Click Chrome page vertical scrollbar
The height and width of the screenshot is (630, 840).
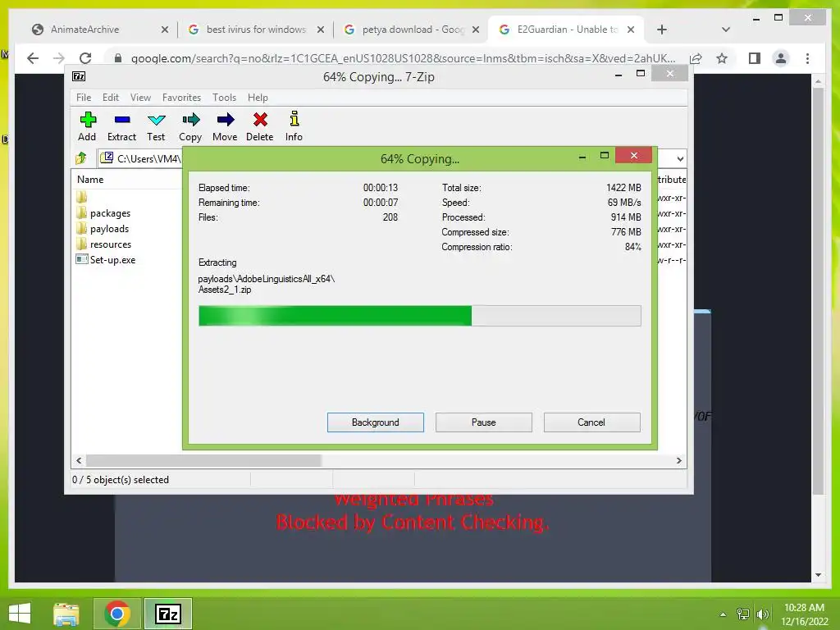(818, 291)
